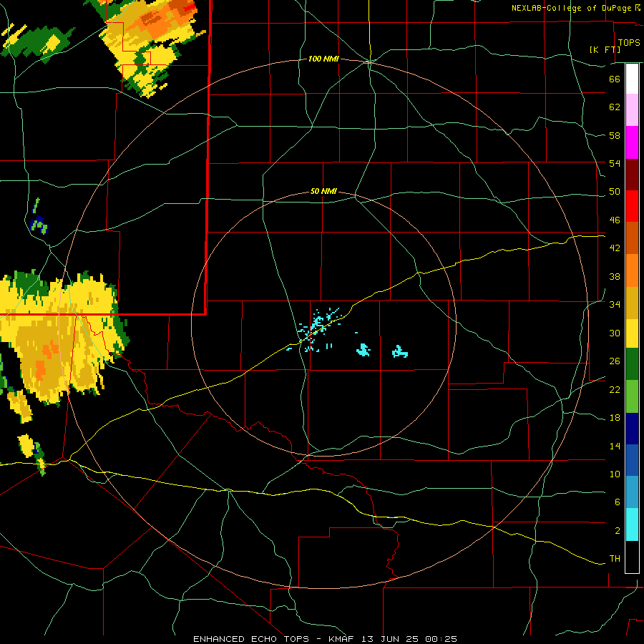The height and width of the screenshot is (644, 644).
Task: Click the legend value "14"
Action: [615, 446]
